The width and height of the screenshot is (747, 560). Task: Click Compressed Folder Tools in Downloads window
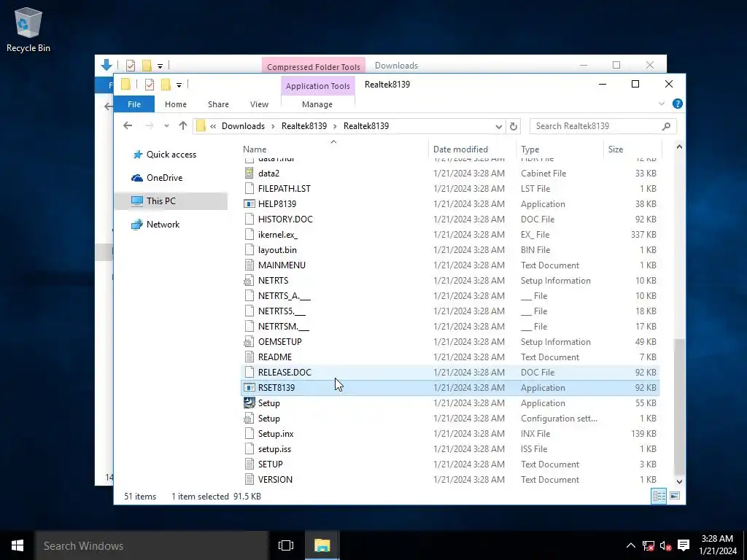coord(314,66)
